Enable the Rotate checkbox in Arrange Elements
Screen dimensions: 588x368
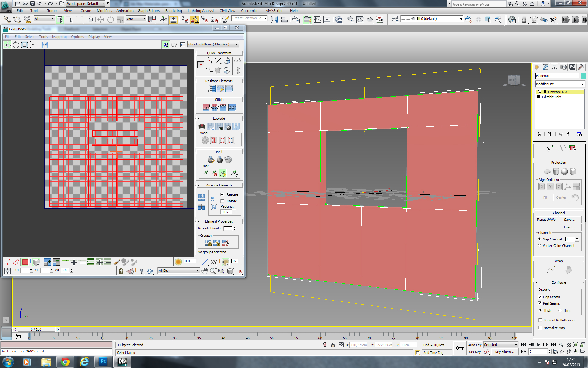tap(223, 201)
